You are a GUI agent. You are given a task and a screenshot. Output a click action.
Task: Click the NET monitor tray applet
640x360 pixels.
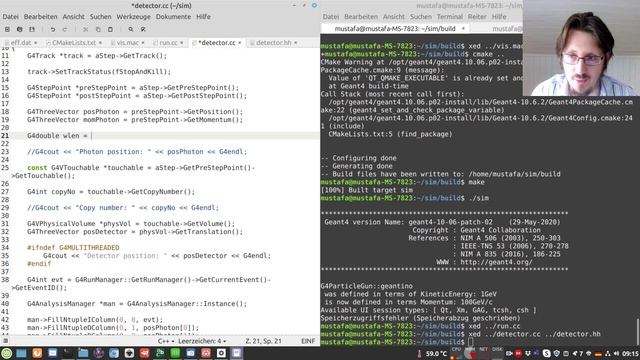click(x=483, y=353)
